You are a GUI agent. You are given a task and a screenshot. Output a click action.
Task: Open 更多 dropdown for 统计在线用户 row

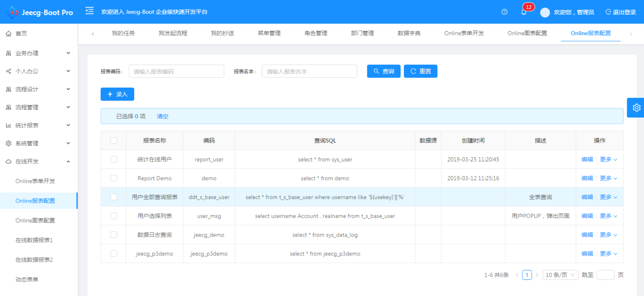(608, 159)
